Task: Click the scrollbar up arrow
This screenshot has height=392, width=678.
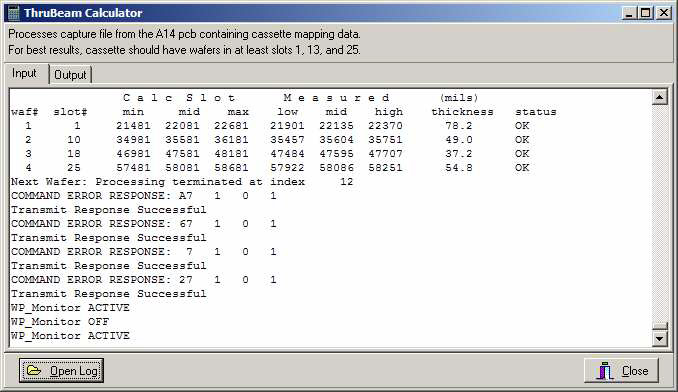Action: click(x=659, y=97)
